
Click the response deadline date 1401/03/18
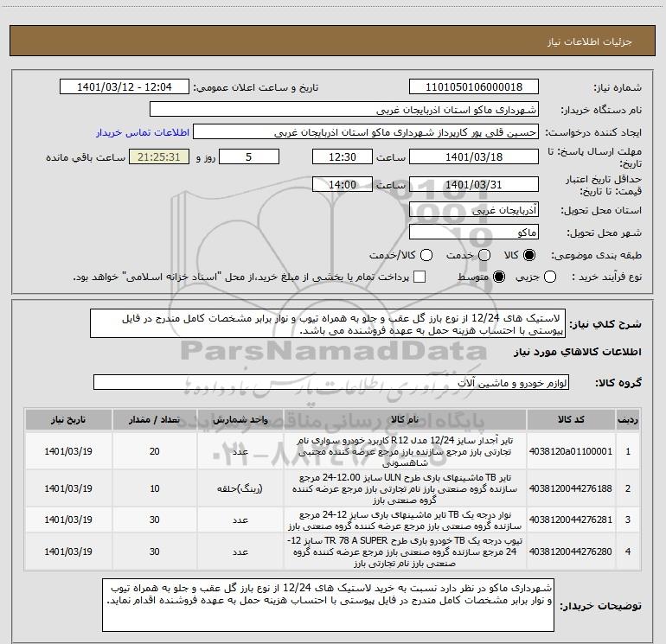click(x=474, y=156)
